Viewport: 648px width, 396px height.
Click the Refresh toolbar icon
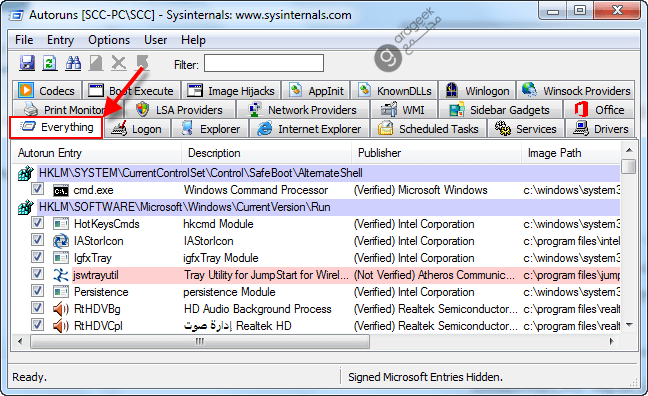(50, 63)
